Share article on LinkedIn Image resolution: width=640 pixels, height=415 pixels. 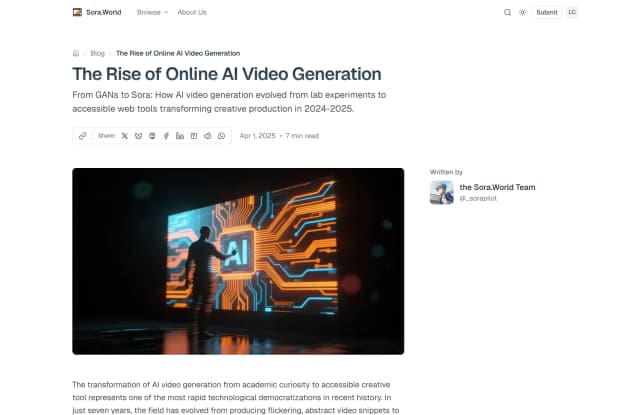click(x=180, y=135)
